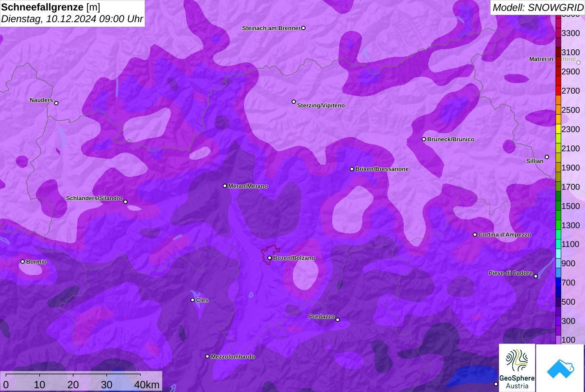The image size is (585, 392).
Task: Click the 100 legend value
Action: coord(568,340)
